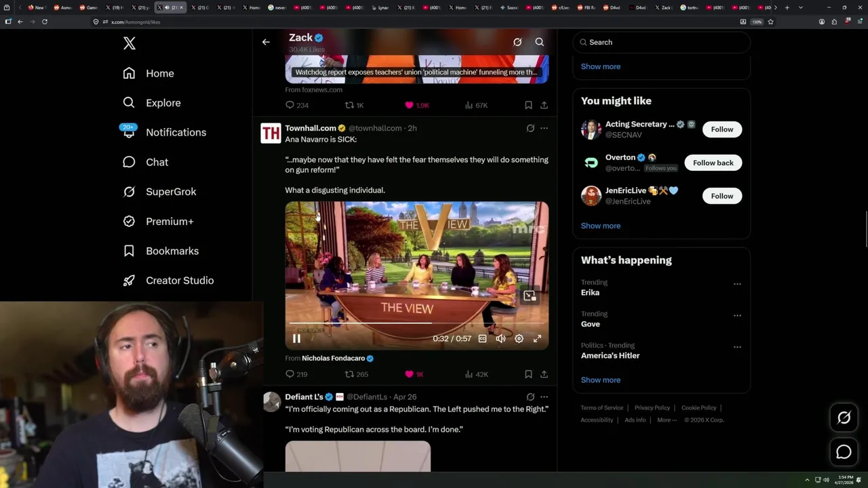Open Chat in the sidebar
The height and width of the screenshot is (488, 868).
[x=145, y=162]
